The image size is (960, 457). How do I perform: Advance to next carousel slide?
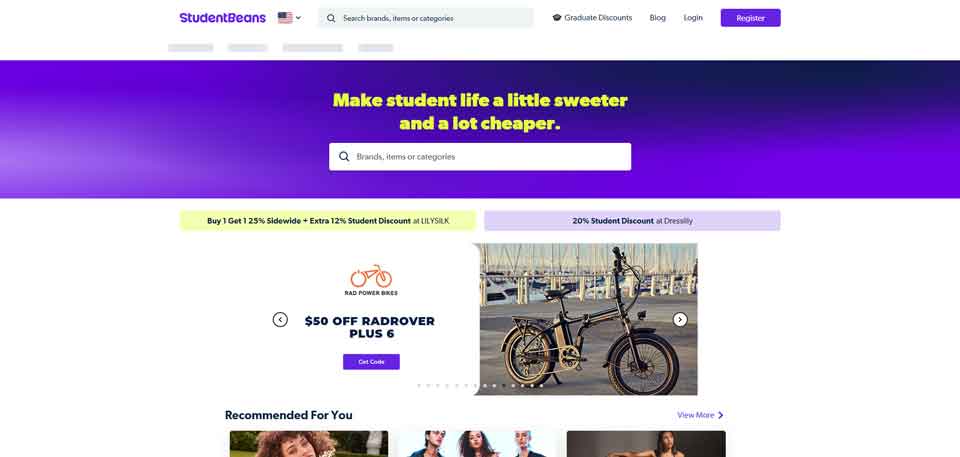pyautogui.click(x=680, y=319)
